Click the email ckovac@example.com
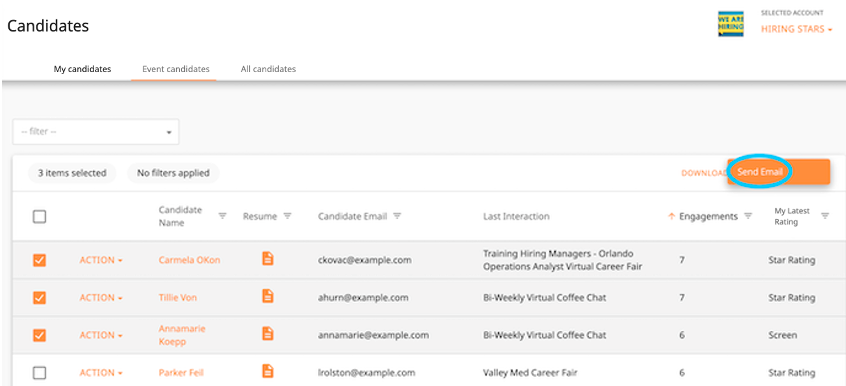Screen dimensions: 846x386 (x=365, y=260)
